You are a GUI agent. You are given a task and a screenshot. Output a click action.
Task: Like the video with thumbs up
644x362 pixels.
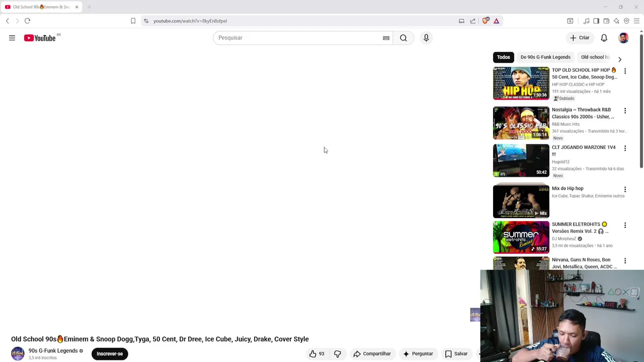[317, 354]
